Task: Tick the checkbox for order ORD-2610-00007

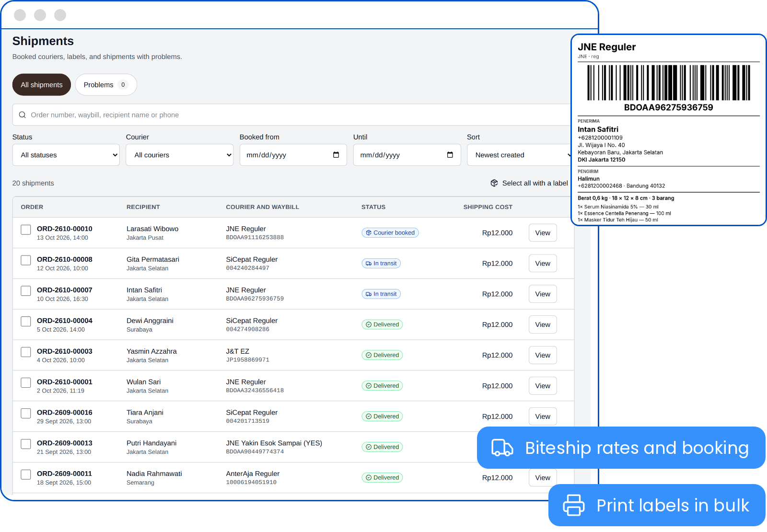Action: pos(26,291)
